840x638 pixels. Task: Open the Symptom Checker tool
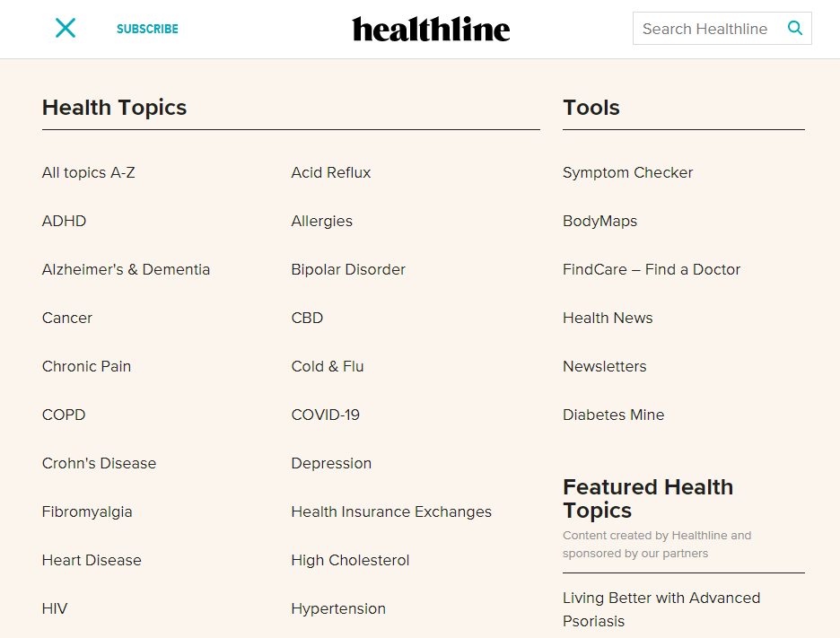click(627, 172)
